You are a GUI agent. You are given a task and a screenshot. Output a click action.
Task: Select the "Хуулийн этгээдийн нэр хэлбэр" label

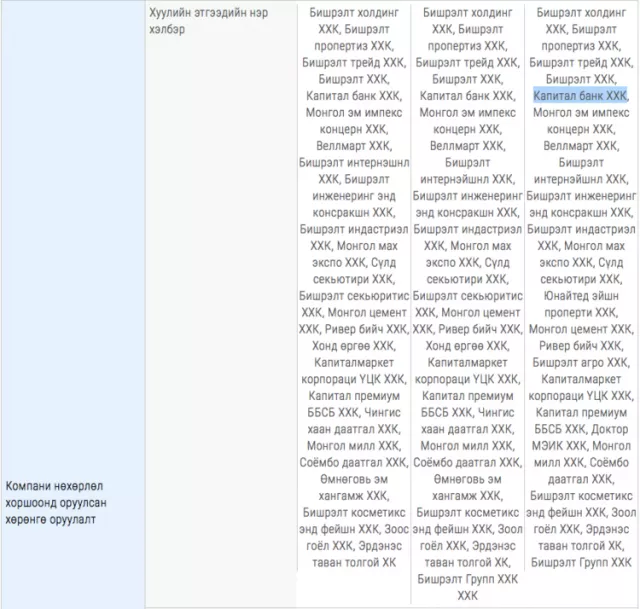tap(209, 21)
